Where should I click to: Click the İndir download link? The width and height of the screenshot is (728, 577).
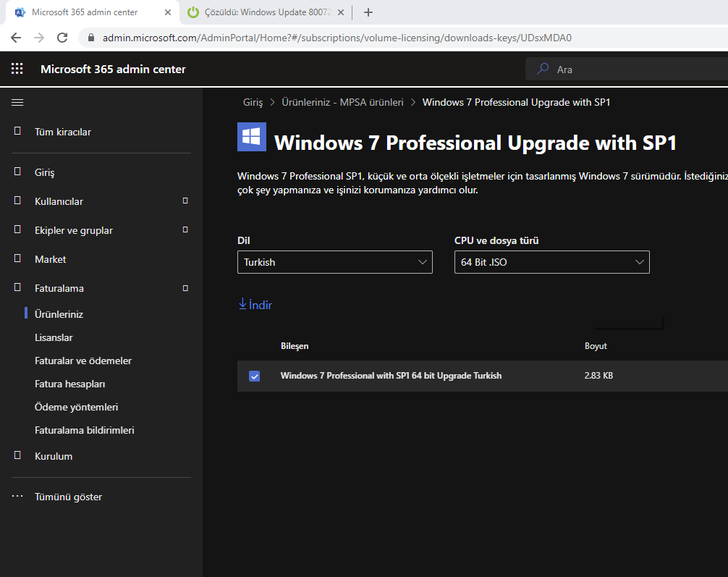(x=255, y=305)
